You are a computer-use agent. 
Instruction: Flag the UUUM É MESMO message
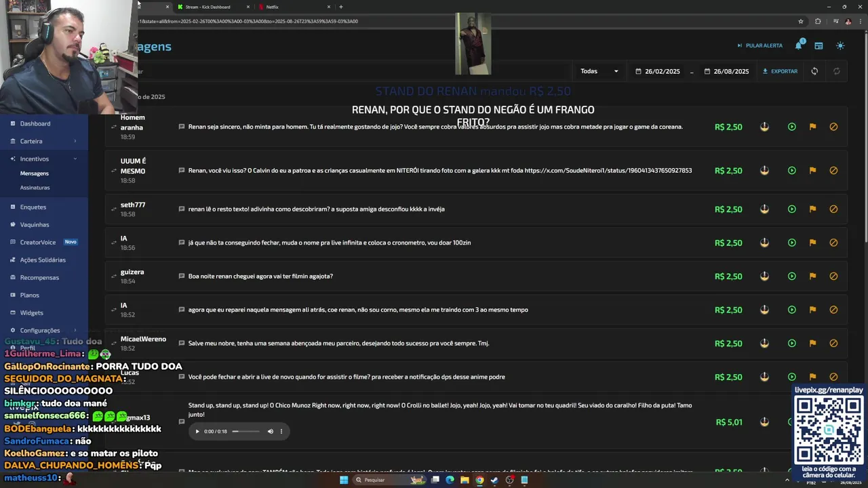pyautogui.click(x=812, y=171)
